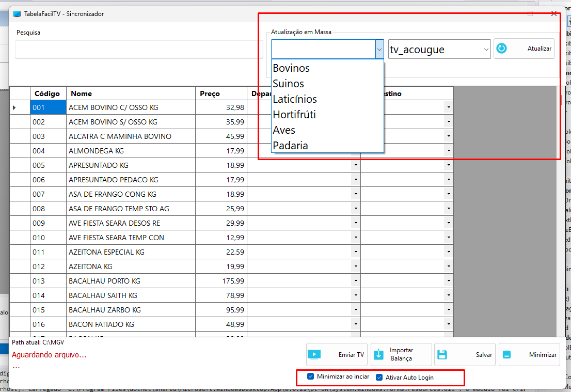Select Hortifrúti in the department list
The height and width of the screenshot is (392, 571).
coord(294,115)
